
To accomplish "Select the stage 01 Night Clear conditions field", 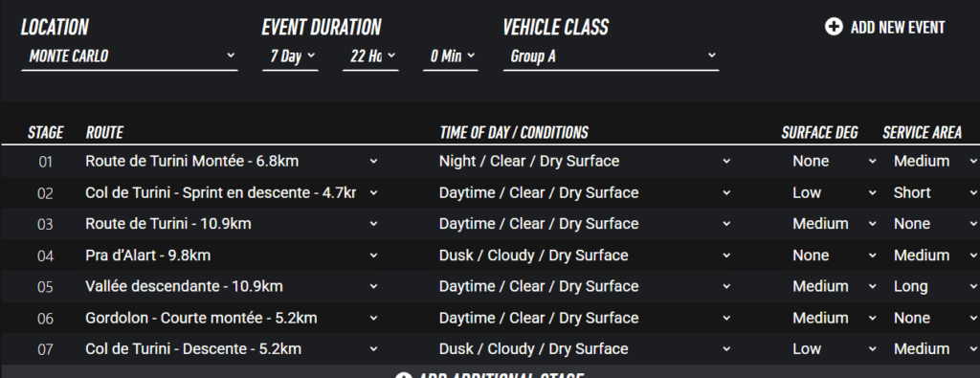I will coord(585,161).
